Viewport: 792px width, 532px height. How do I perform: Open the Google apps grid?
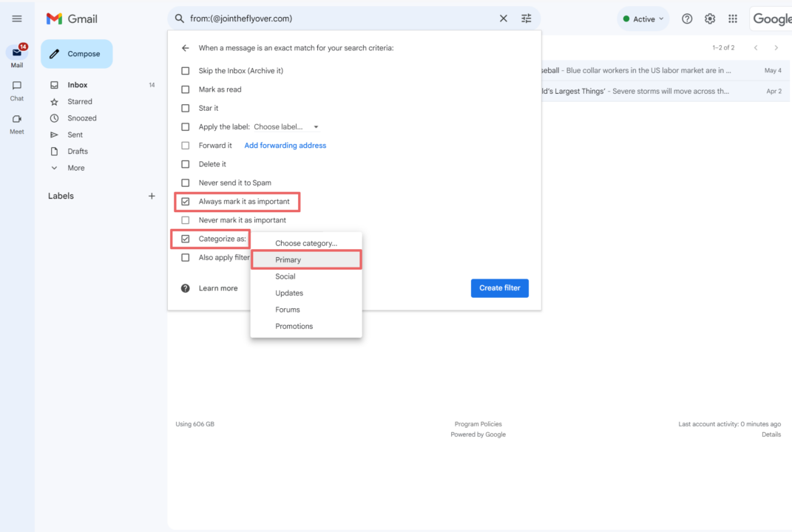733,18
